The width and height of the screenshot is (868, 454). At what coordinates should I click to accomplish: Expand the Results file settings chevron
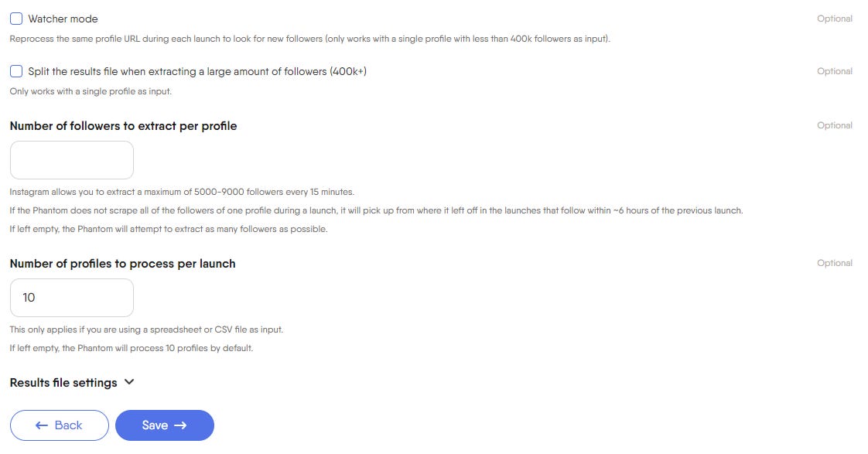(x=129, y=382)
